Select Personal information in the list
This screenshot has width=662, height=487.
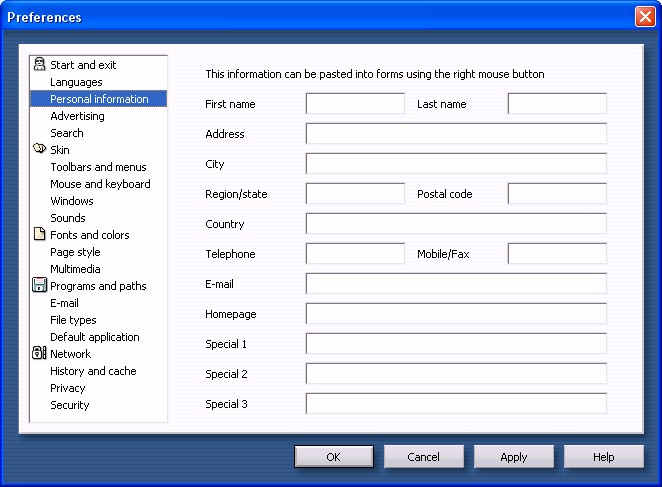[x=98, y=99]
